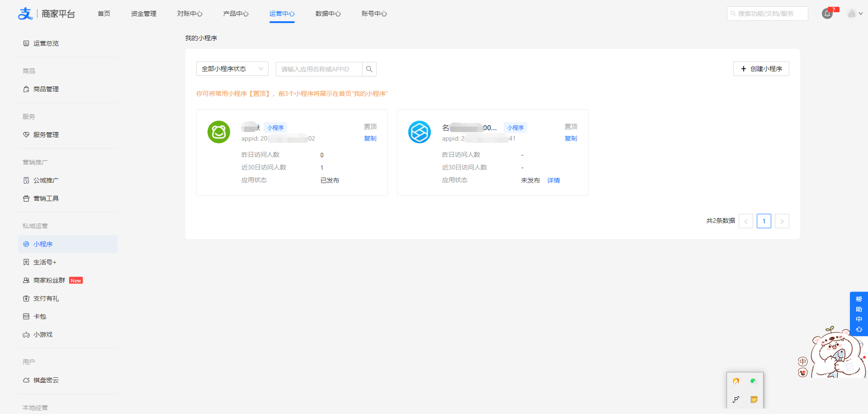Open the green frog mini program icon
Viewport: 868px width, 414px height.
click(x=219, y=132)
